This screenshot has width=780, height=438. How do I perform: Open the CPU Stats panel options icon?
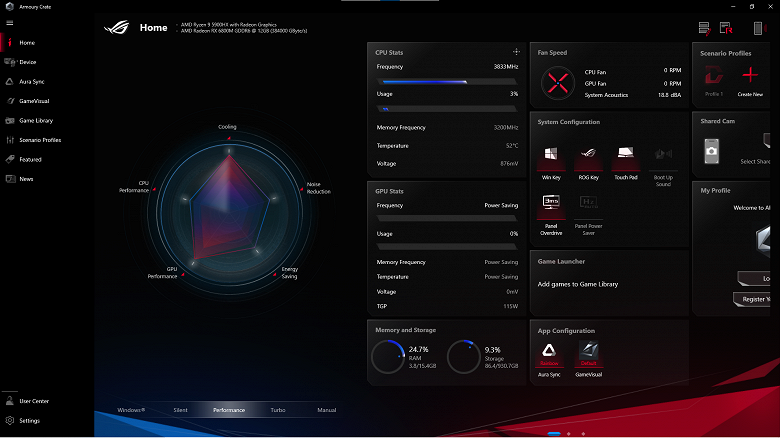click(x=516, y=50)
